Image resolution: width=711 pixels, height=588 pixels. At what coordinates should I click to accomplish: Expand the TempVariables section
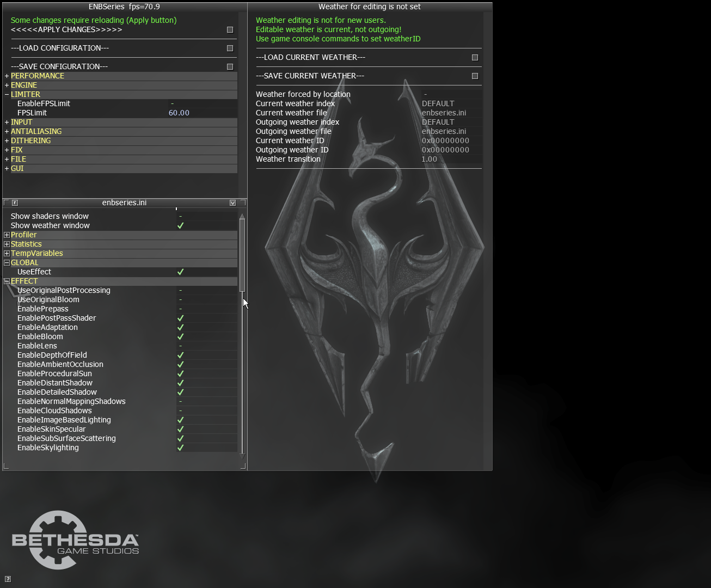point(7,253)
